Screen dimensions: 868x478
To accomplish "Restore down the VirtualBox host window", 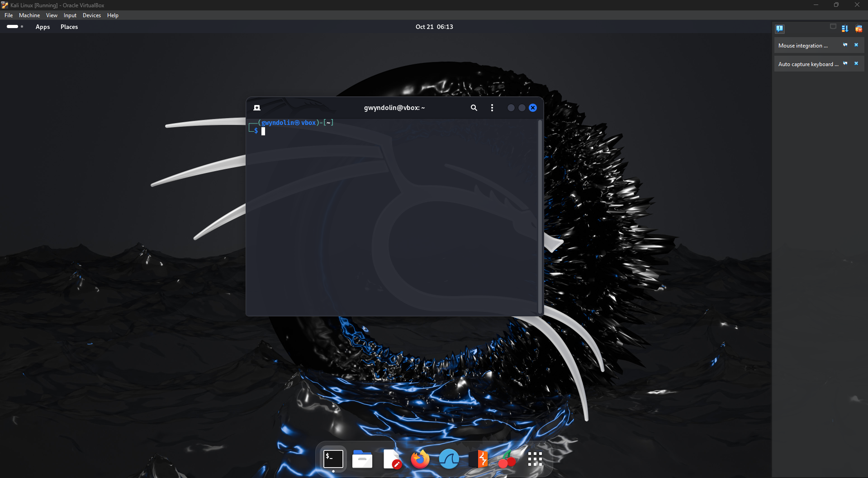I will coord(836,5).
